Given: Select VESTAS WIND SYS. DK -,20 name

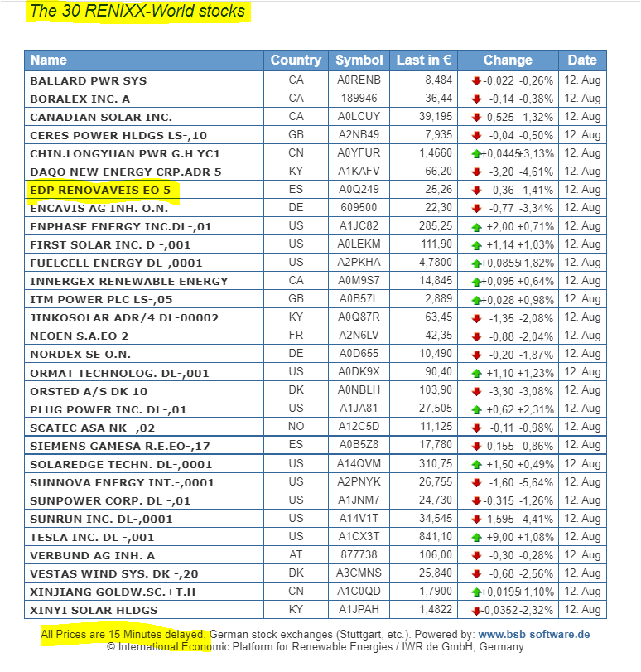Looking at the screenshot, I should tap(114, 573).
